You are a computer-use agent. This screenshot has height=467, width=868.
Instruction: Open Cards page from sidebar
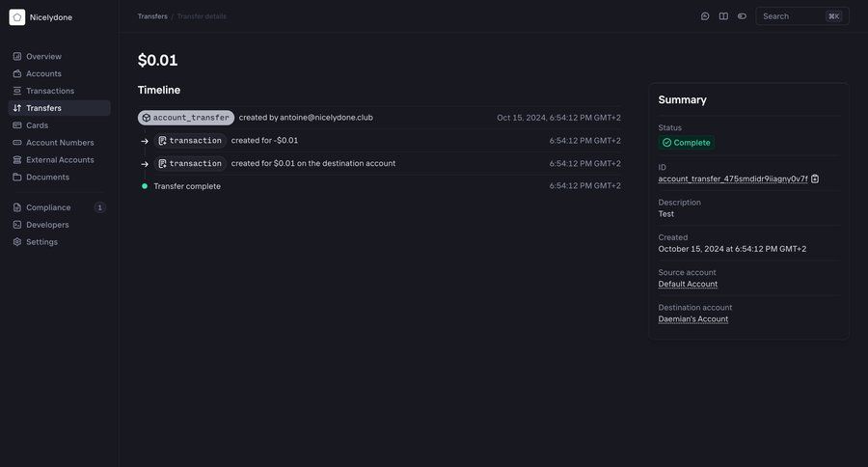(59, 125)
